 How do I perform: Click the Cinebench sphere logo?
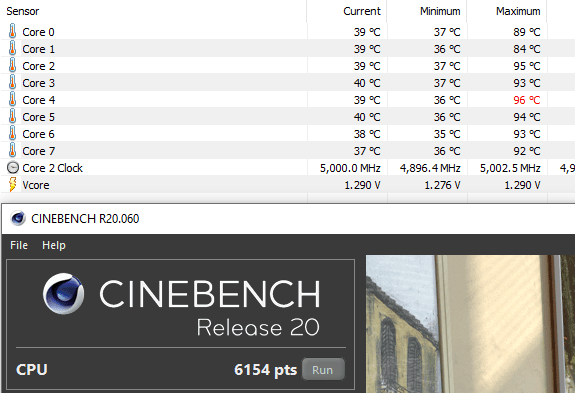pos(63,293)
